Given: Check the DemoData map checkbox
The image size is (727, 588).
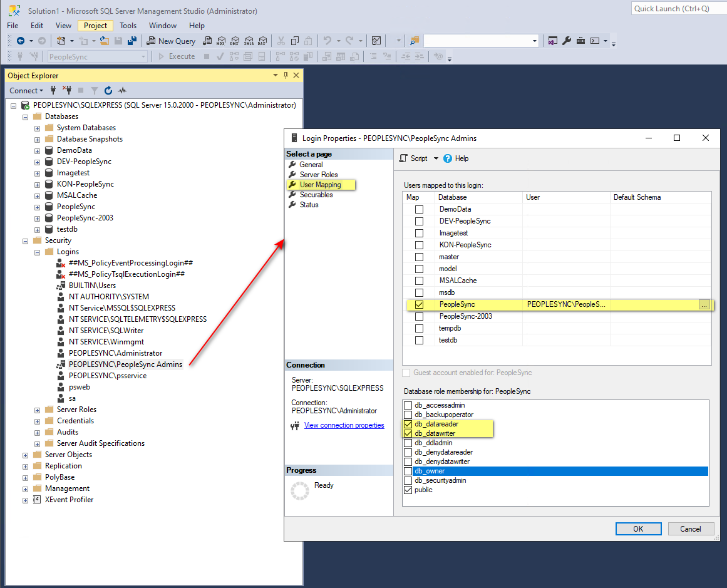Looking at the screenshot, I should click(419, 210).
